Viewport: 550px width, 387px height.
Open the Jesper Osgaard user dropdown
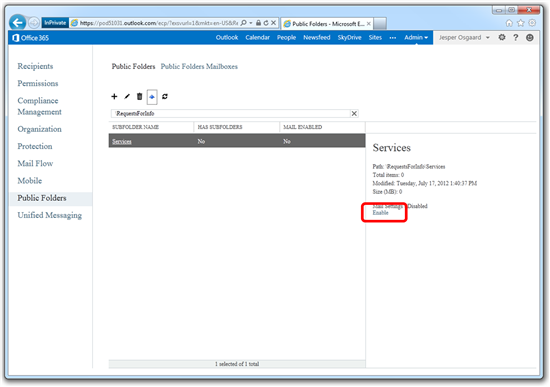[464, 38]
